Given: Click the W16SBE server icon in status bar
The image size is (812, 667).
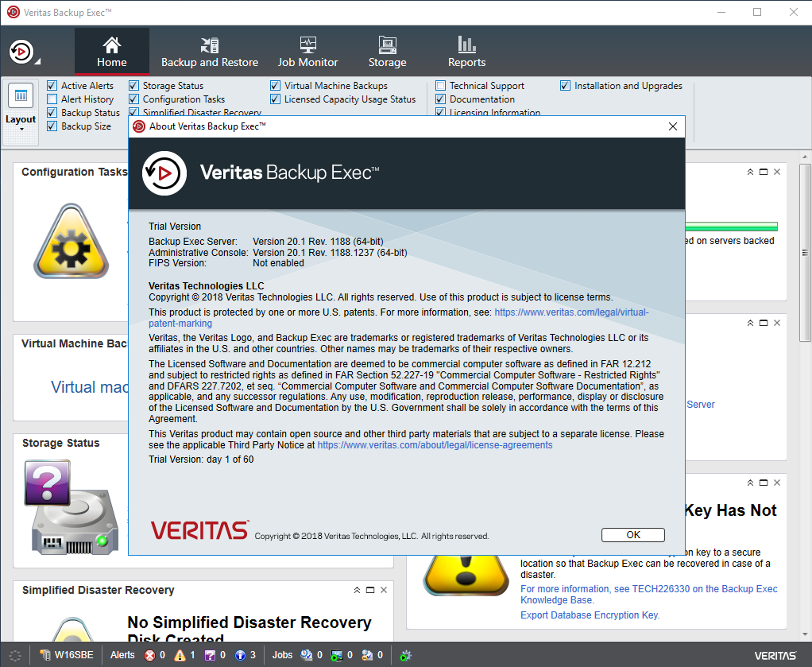Looking at the screenshot, I should click(x=45, y=655).
